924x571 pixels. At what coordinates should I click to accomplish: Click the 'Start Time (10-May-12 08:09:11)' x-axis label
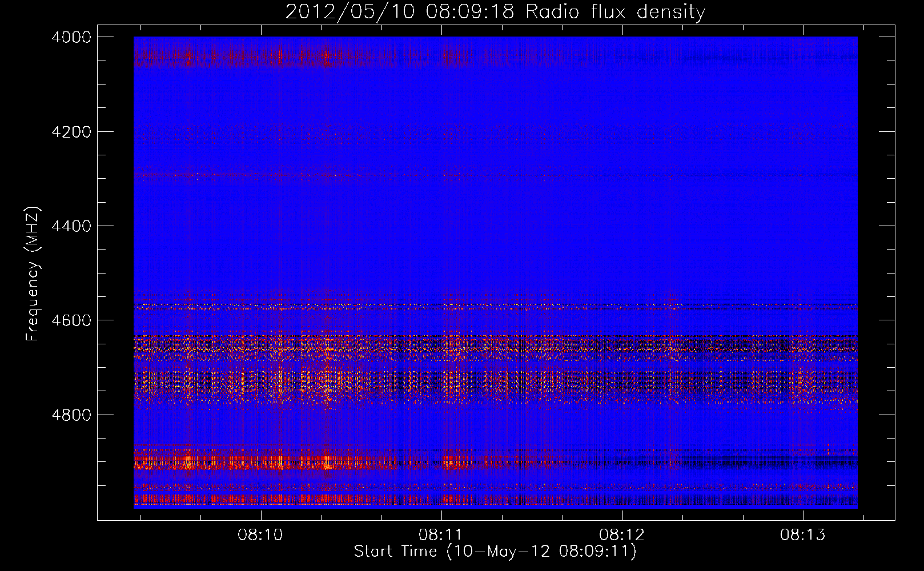[495, 552]
